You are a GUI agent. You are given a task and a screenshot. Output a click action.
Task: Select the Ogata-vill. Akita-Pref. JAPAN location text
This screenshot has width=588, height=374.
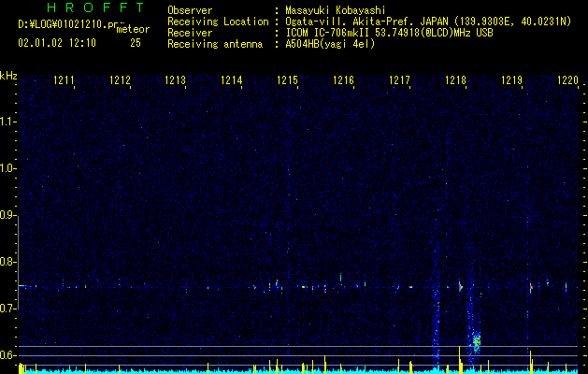click(x=366, y=22)
